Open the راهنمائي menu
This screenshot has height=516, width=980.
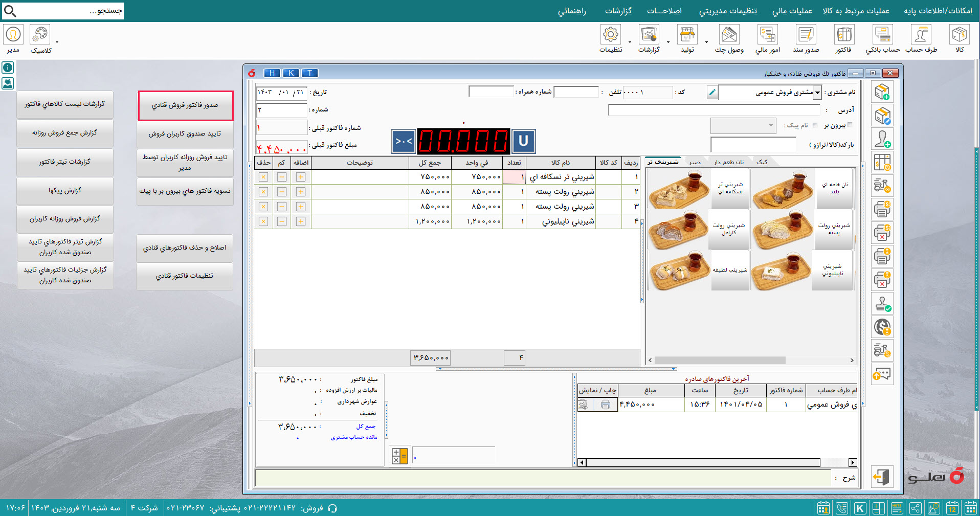(572, 11)
